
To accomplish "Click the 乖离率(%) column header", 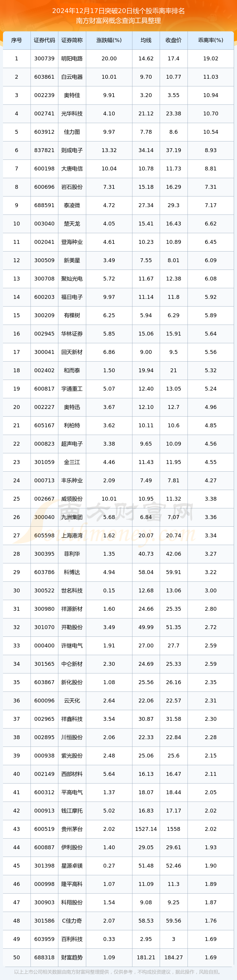I will coord(211,40).
